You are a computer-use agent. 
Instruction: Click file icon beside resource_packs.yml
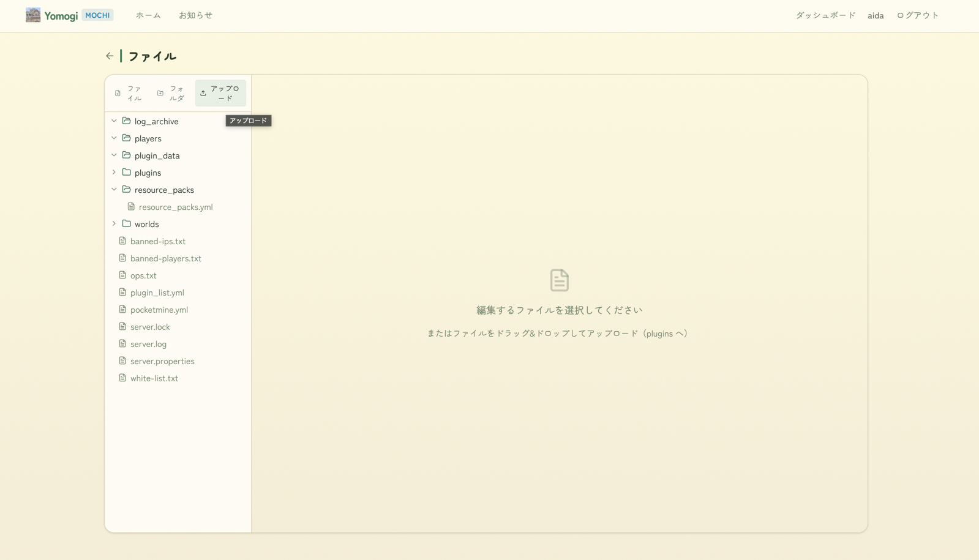coord(131,207)
